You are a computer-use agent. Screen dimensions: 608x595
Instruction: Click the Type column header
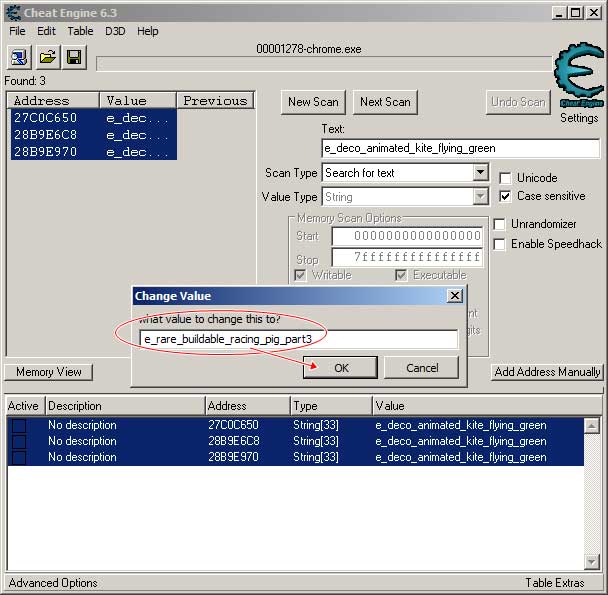click(331, 406)
